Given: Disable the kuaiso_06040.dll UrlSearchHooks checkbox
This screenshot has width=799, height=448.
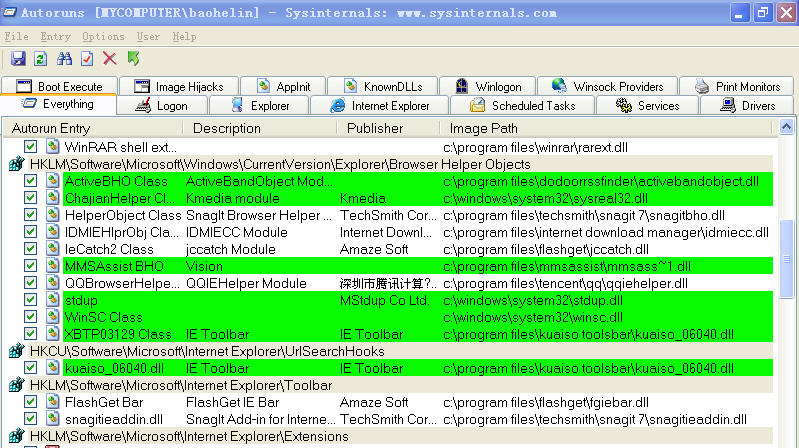Looking at the screenshot, I should (31, 368).
